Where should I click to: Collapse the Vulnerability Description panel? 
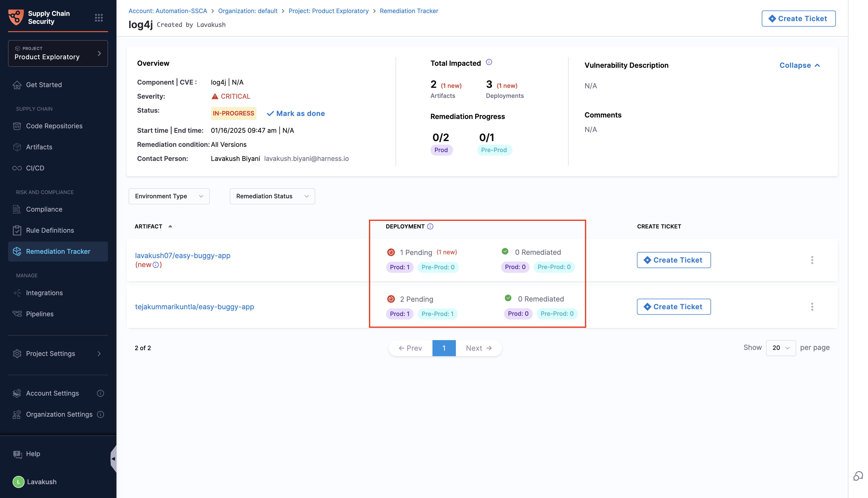pyautogui.click(x=800, y=65)
